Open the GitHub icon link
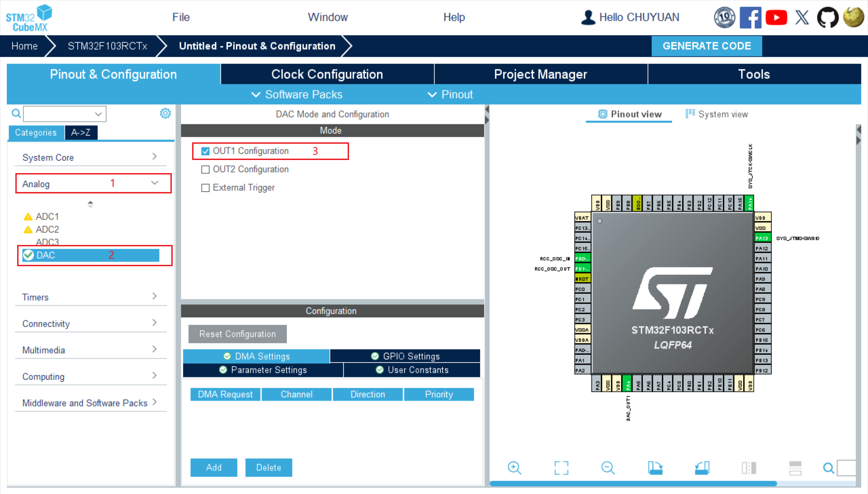The width and height of the screenshot is (868, 494). pos(827,18)
